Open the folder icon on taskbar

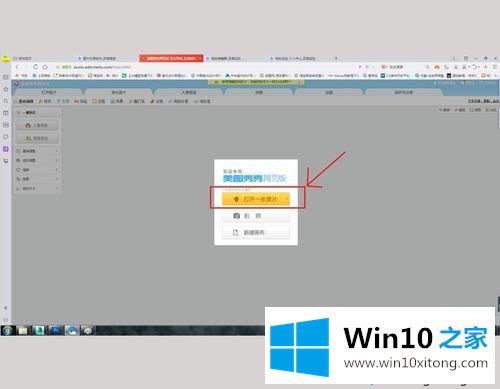23,330
